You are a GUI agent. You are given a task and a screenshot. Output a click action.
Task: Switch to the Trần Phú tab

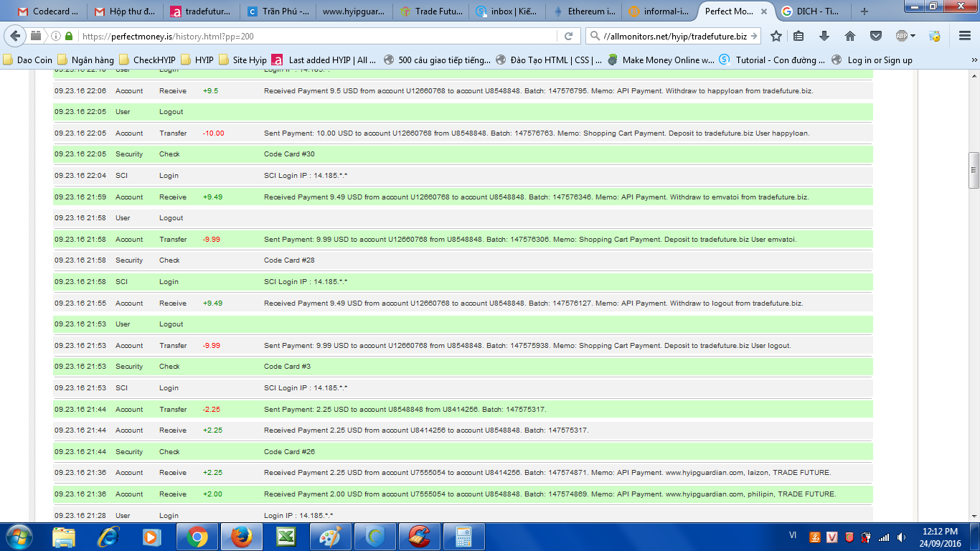tap(278, 11)
